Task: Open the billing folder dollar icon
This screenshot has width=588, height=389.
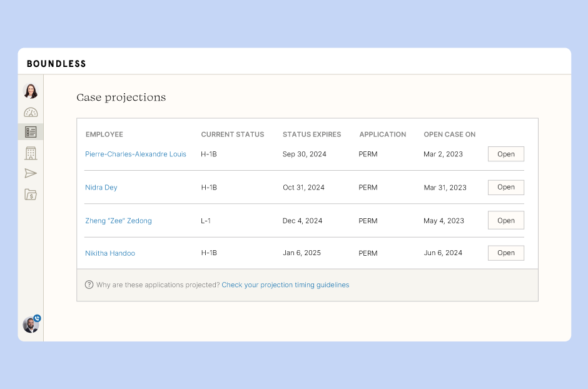Action: click(31, 194)
